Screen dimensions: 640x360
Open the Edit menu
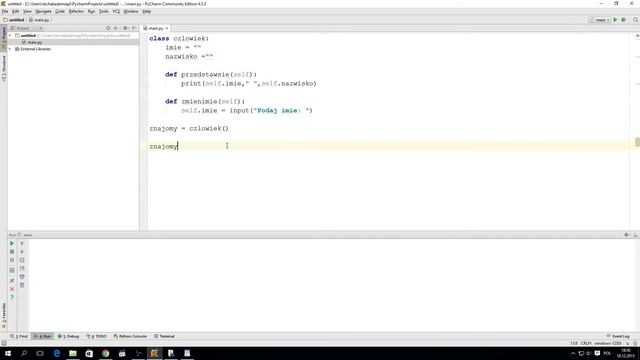click(x=16, y=11)
